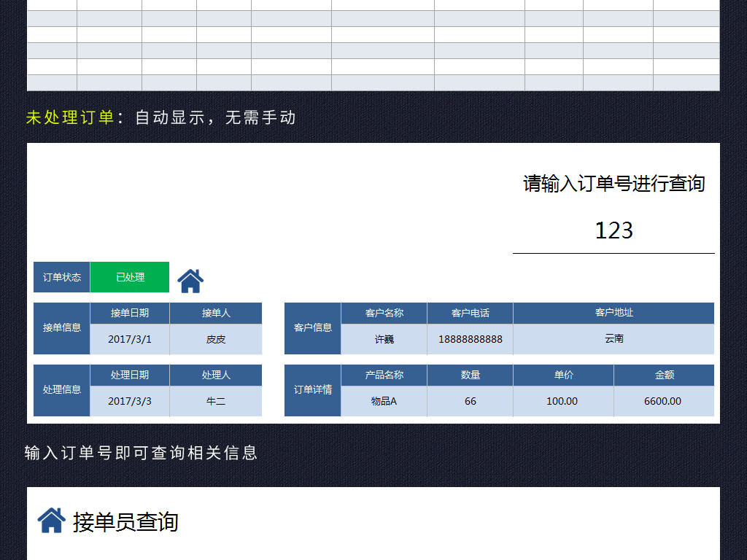747x560 pixels.
Task: Click the 客户名称 column header
Action: 383,313
